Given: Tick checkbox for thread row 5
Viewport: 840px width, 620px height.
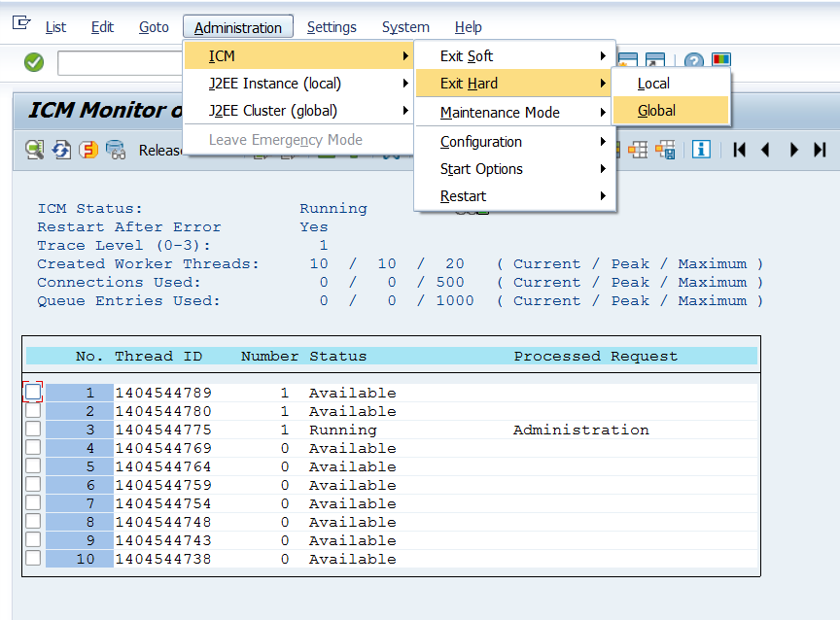Looking at the screenshot, I should (33, 465).
